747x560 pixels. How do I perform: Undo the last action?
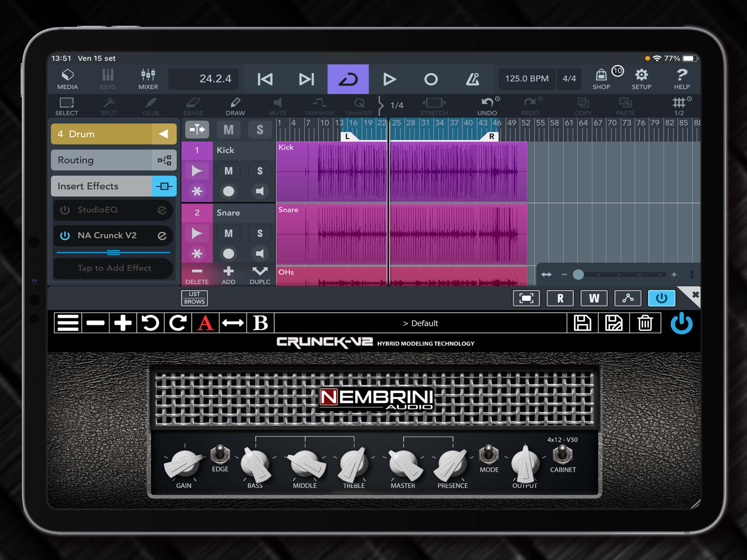[487, 106]
